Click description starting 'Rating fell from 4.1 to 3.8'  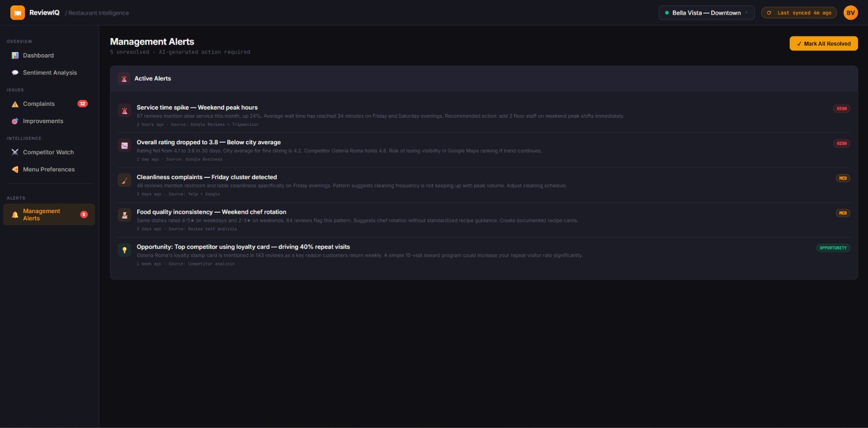pos(339,151)
